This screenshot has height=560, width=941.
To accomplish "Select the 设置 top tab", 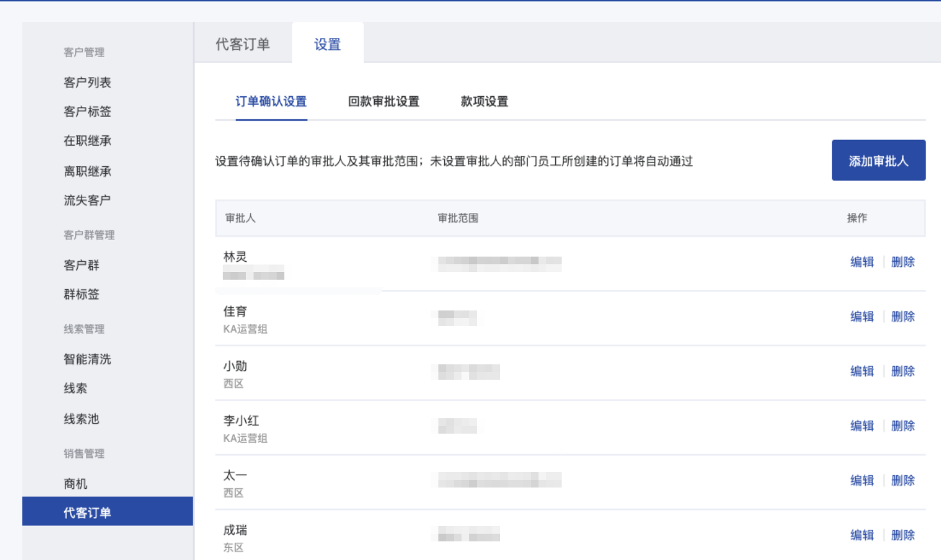I will pyautogui.click(x=327, y=44).
